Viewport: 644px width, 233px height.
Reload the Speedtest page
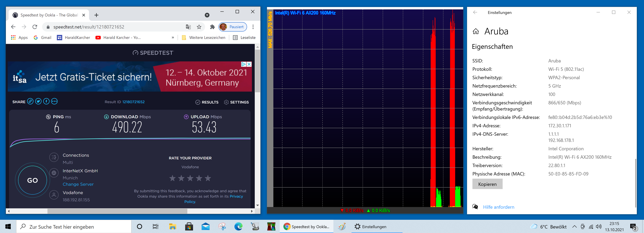(35, 27)
